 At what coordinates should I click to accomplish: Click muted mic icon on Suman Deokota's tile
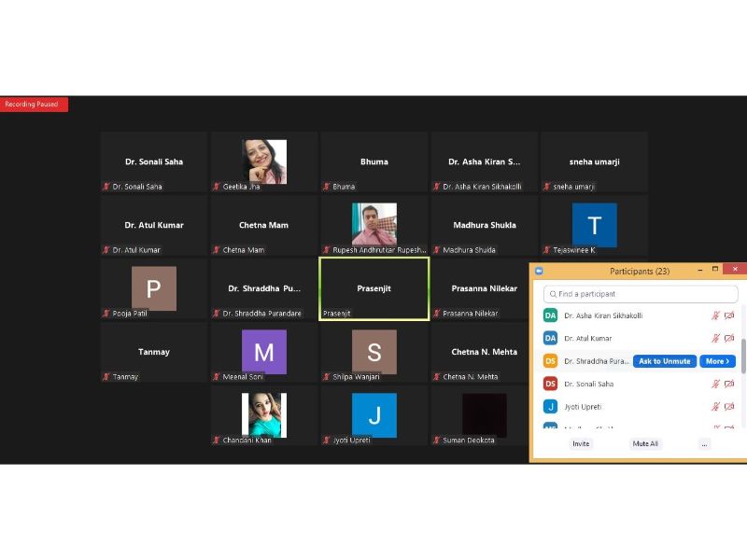click(436, 440)
